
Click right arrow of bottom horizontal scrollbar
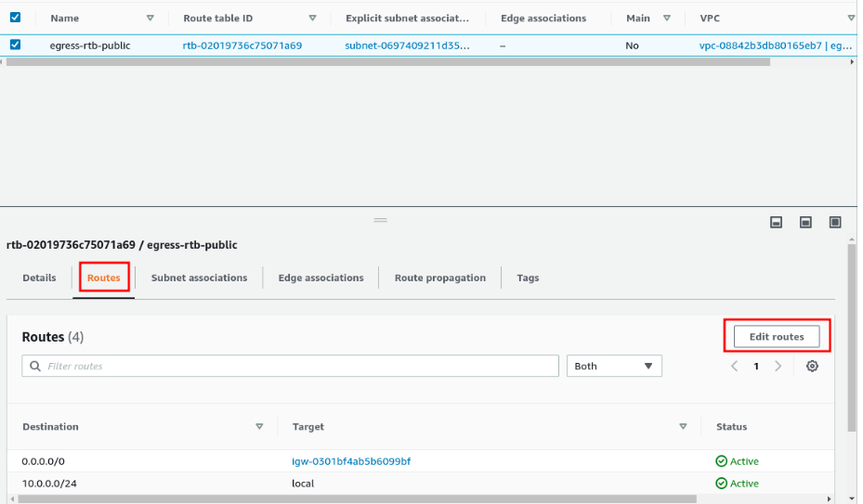pos(830,499)
